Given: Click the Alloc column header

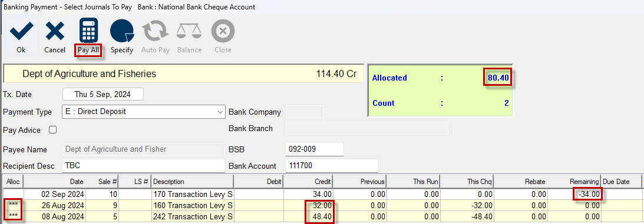Looking at the screenshot, I should 13,182.
